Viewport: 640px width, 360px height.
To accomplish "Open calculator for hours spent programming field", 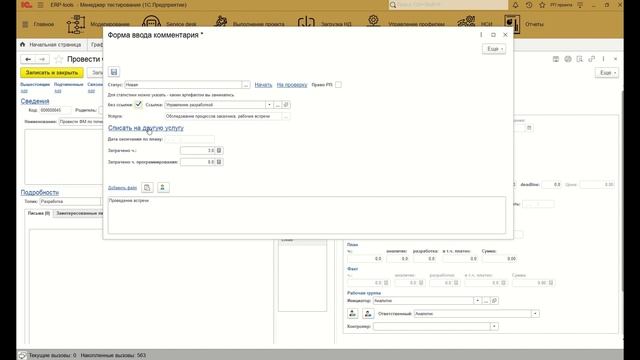I will coord(219,162).
